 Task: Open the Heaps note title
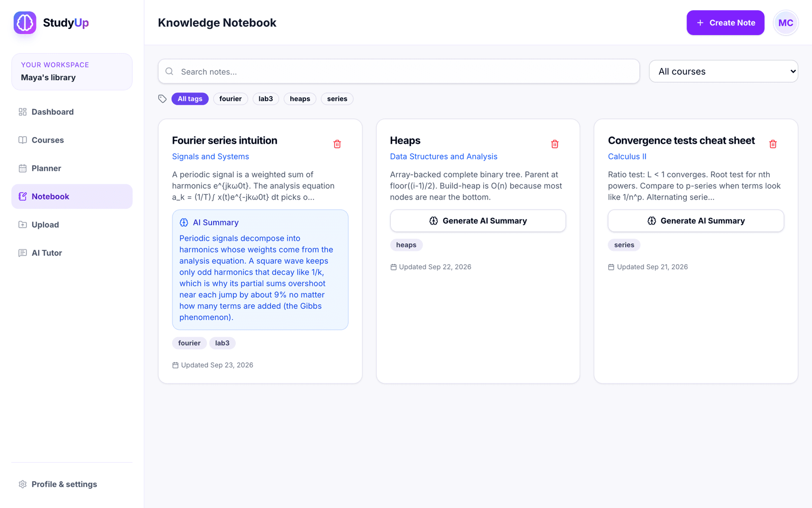[405, 141]
